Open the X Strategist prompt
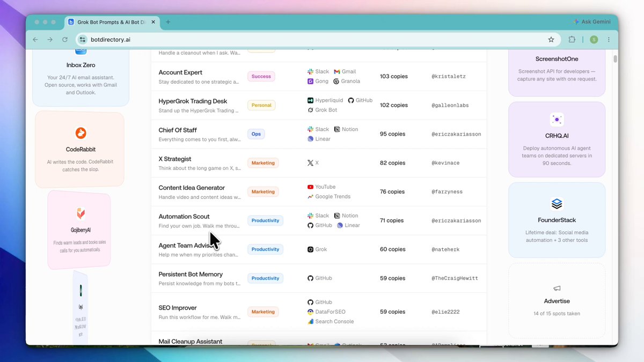Screen dimensions: 644x362 (175, 159)
